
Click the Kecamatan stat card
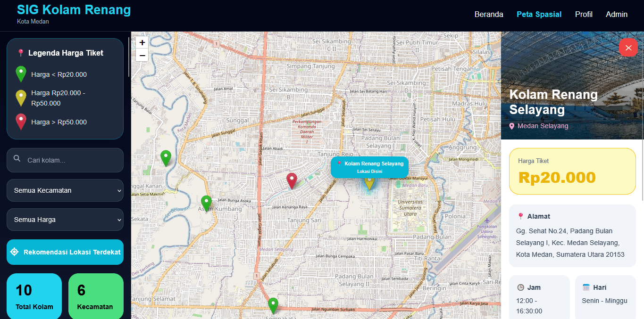[96, 296]
